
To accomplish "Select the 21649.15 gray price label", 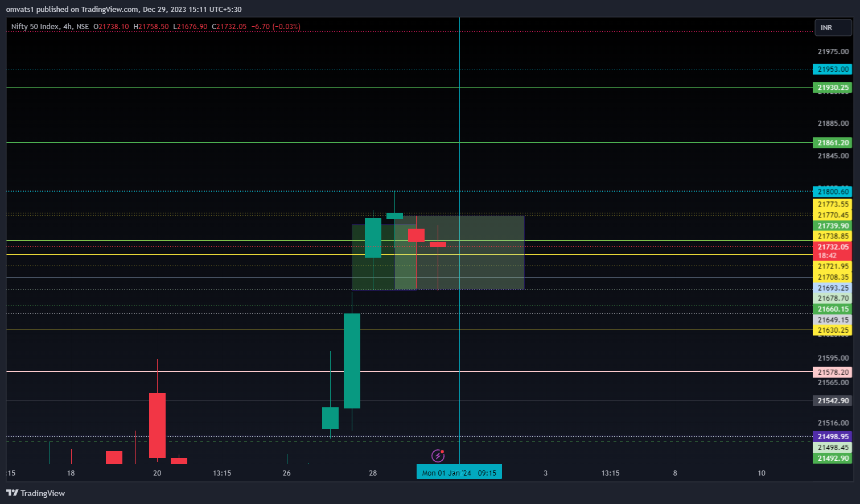I will pyautogui.click(x=832, y=320).
